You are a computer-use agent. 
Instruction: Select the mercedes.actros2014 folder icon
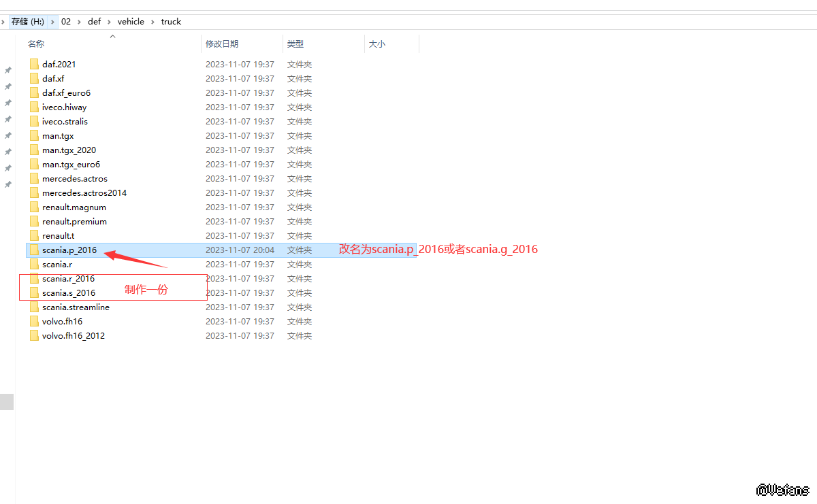coord(34,192)
